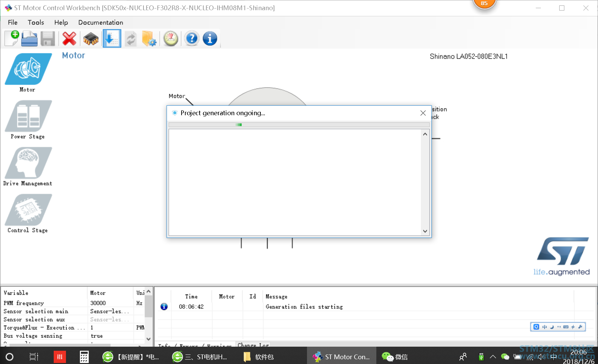Click the Generate project download arrow icon

(112, 38)
